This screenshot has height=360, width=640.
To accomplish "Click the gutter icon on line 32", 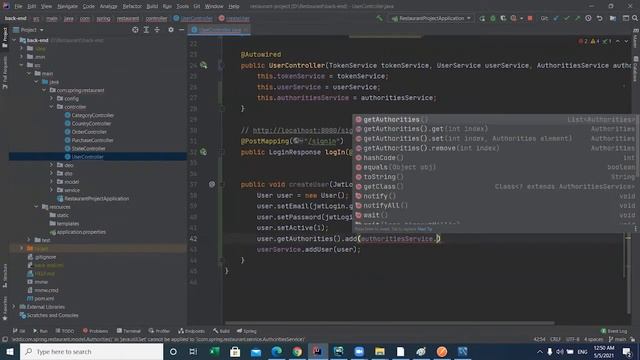I will [203, 152].
